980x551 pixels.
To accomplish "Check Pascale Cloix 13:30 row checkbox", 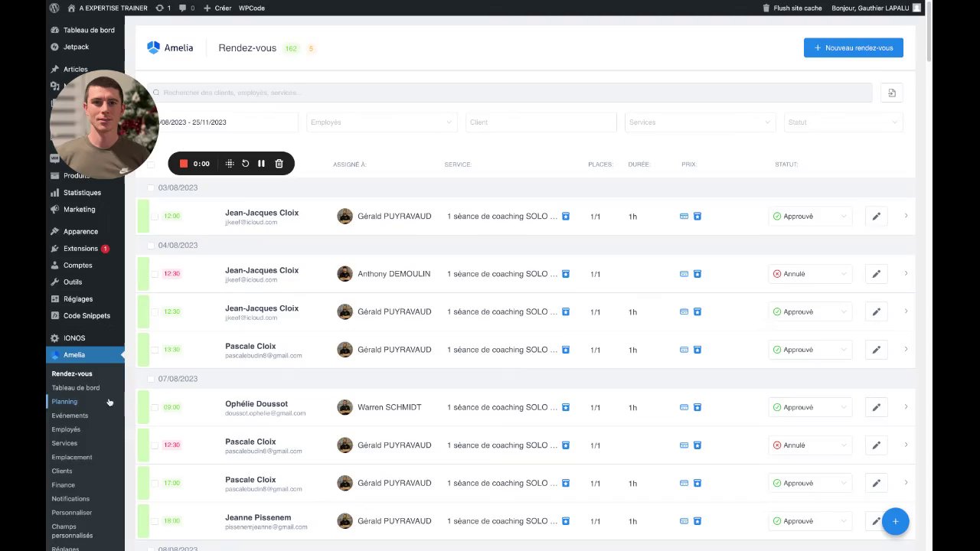I will tap(155, 350).
